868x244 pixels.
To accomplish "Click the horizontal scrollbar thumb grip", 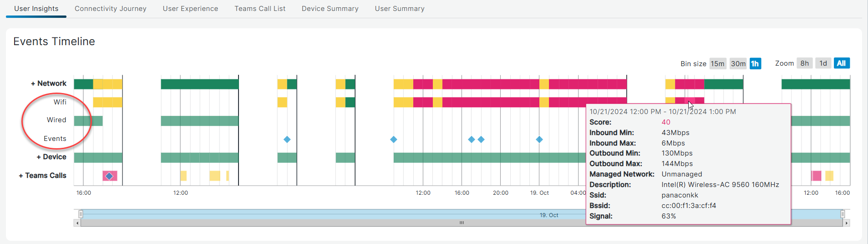I will point(462,223).
